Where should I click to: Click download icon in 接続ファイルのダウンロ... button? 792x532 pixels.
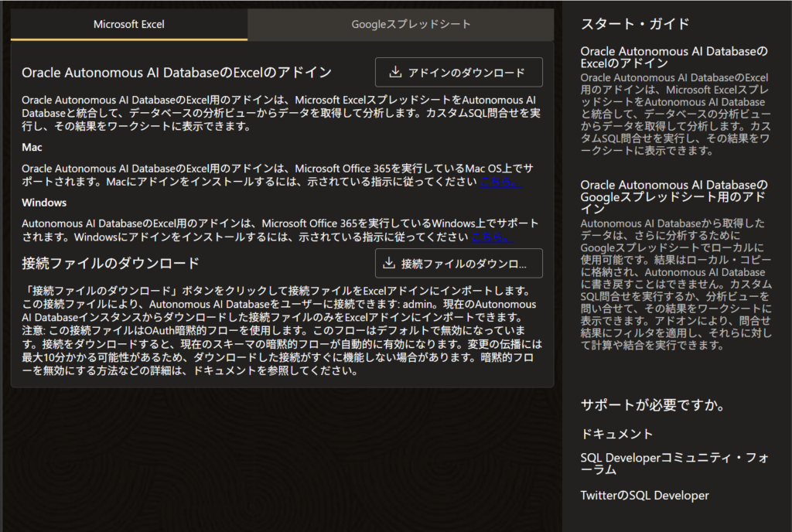tap(388, 263)
